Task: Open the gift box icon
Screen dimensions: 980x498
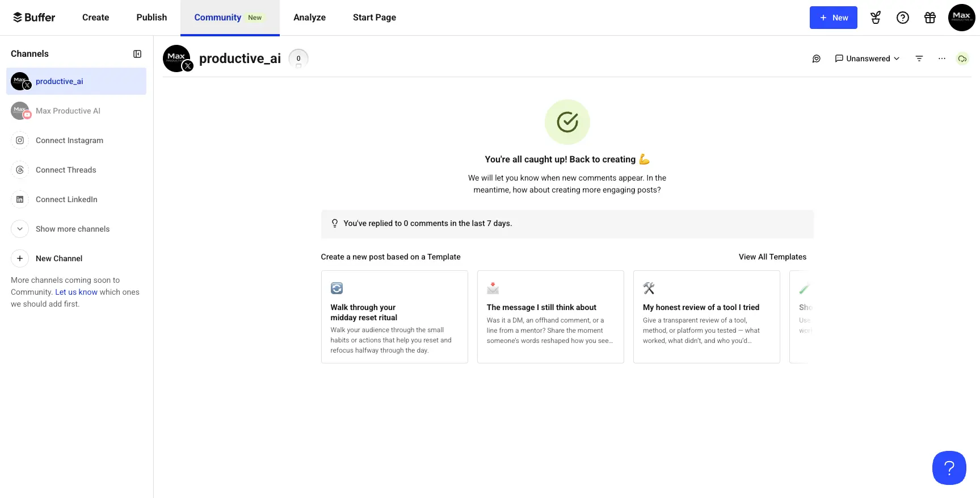Action: (x=930, y=18)
